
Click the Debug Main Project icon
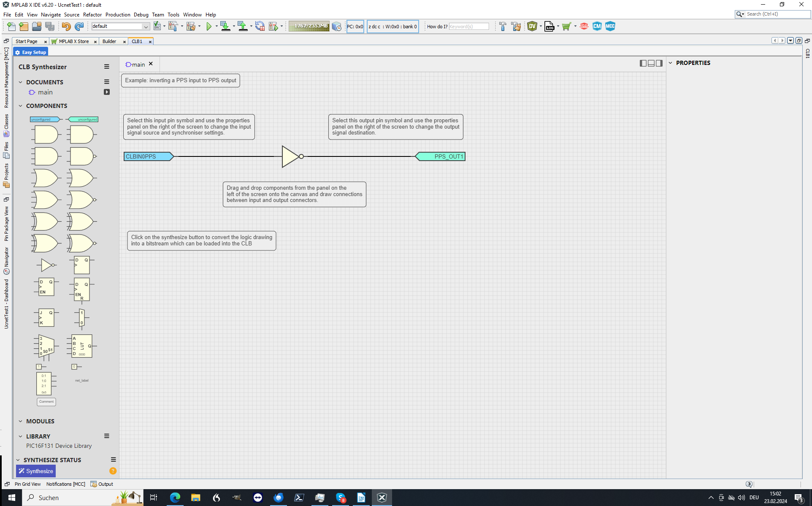click(273, 27)
